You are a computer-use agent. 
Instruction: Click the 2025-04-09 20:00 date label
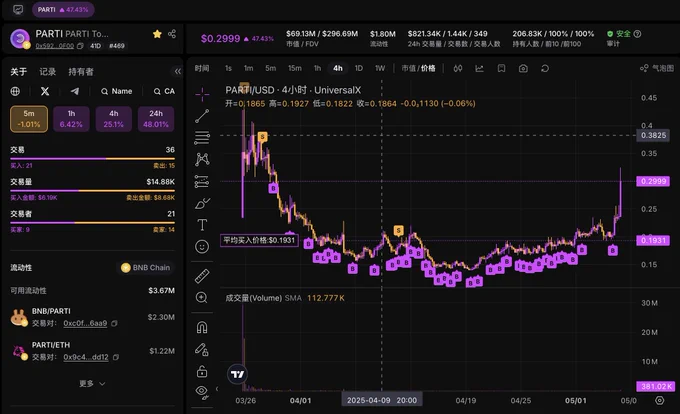pos(382,400)
